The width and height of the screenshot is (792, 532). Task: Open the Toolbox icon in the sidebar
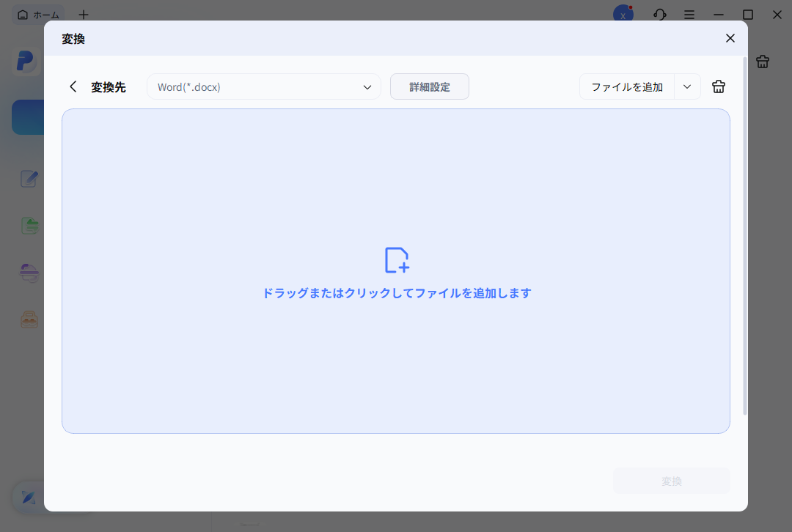click(x=28, y=319)
